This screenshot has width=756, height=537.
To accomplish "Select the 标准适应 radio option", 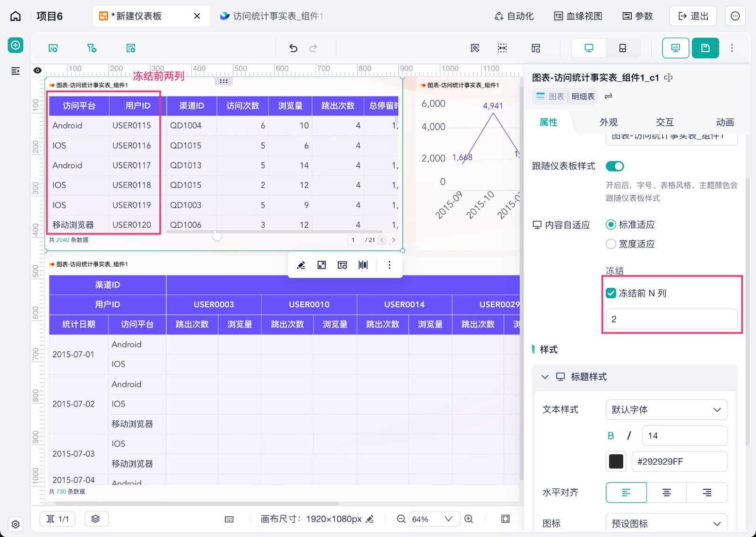I will click(611, 225).
